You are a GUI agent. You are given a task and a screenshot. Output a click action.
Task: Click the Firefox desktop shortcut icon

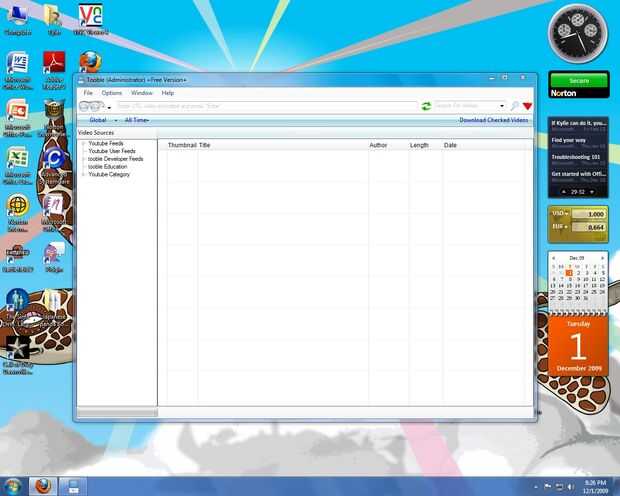[91, 62]
